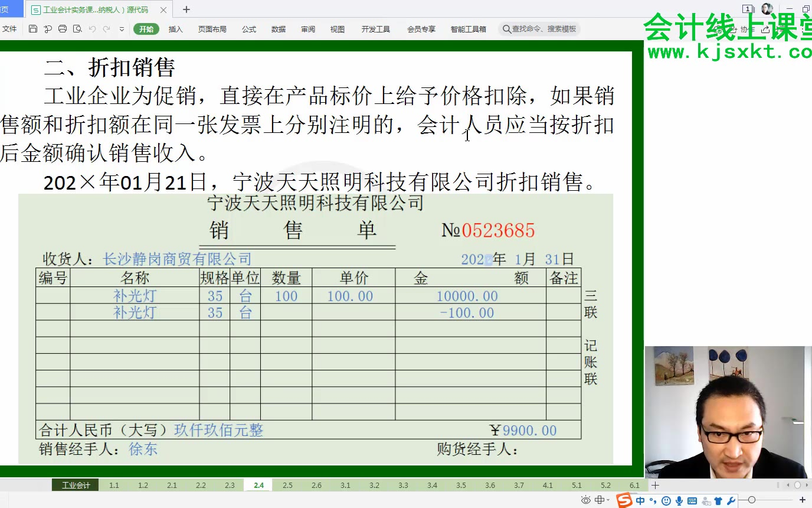Screen dimensions: 812x508
Task: Click the window count indicator showing 1
Action: click(x=748, y=9)
